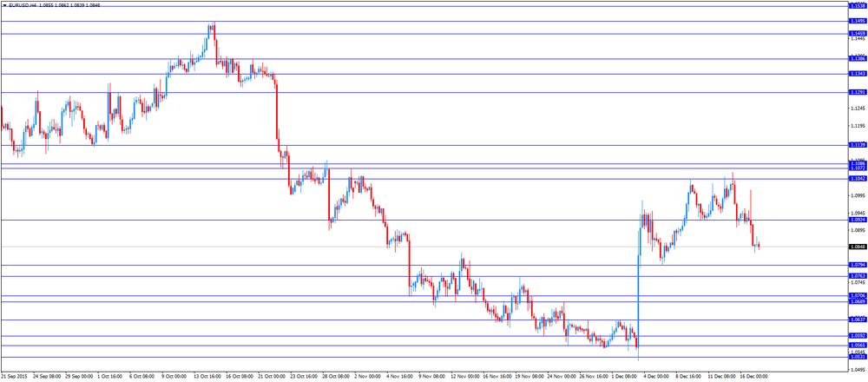The image size is (868, 382).
Task: Click the 1.1343 price level label
Action: (x=858, y=74)
